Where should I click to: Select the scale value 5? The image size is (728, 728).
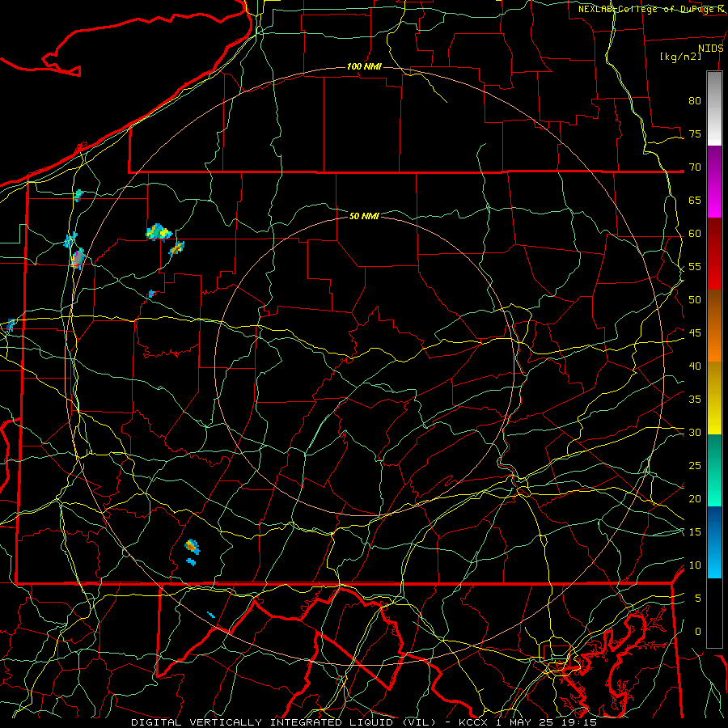coord(698,599)
